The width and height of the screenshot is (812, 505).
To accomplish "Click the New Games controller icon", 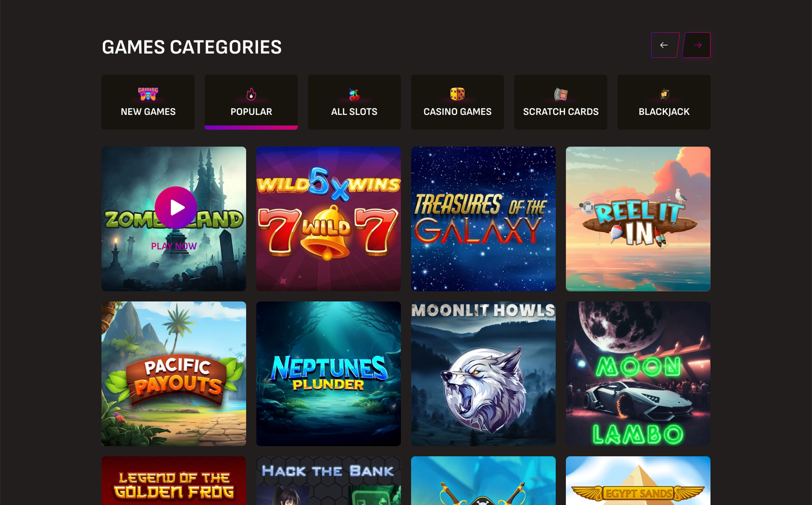I will coord(148,94).
